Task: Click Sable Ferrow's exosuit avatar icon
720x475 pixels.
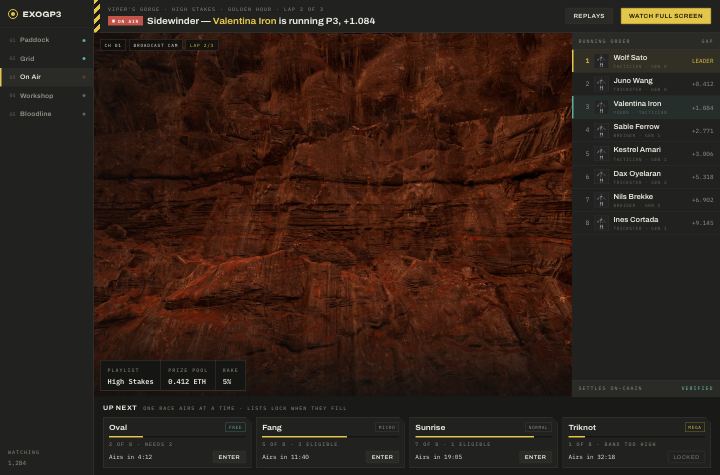Action: pyautogui.click(x=601, y=130)
